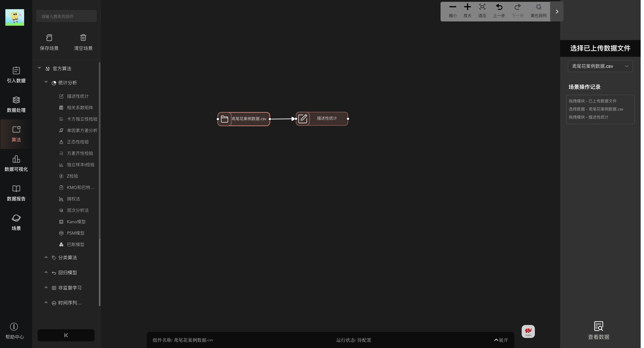Viewport: 644px width, 348px height.
Task: Collapse the 官方算法 tree node
Action: pyautogui.click(x=40, y=68)
